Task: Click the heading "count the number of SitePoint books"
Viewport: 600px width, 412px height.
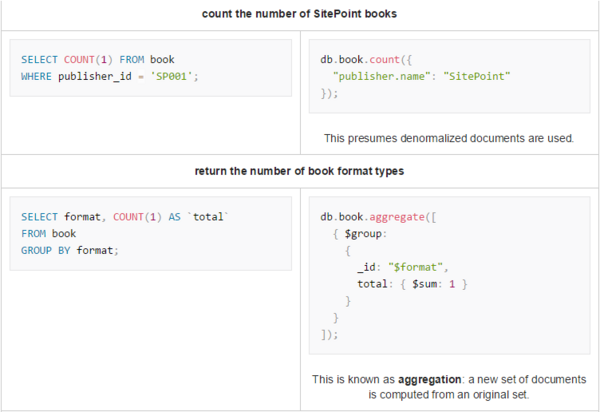Action: (x=299, y=14)
